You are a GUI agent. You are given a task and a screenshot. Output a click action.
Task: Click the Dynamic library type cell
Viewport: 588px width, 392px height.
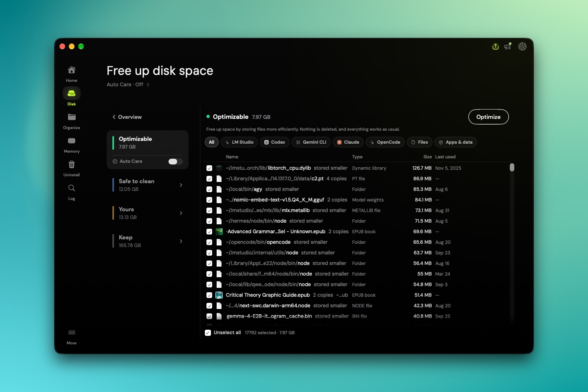tap(369, 168)
